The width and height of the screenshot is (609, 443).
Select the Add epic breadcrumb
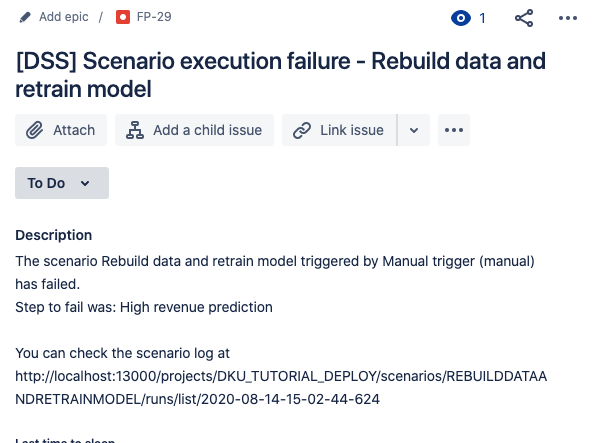tap(64, 17)
